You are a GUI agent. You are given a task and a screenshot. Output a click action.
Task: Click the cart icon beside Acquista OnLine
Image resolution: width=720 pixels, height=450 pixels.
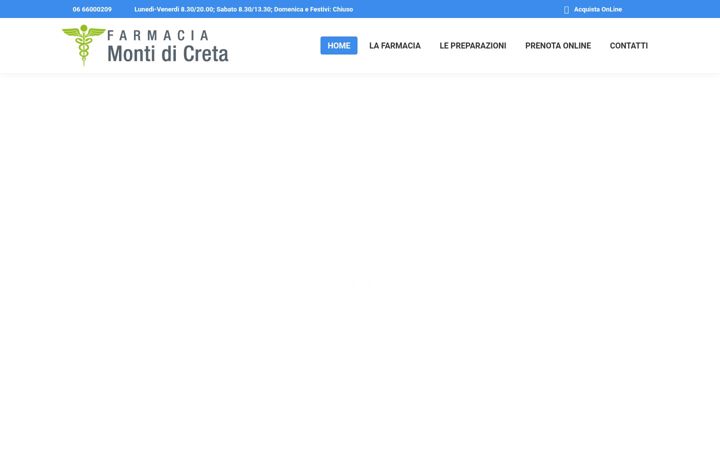566,10
